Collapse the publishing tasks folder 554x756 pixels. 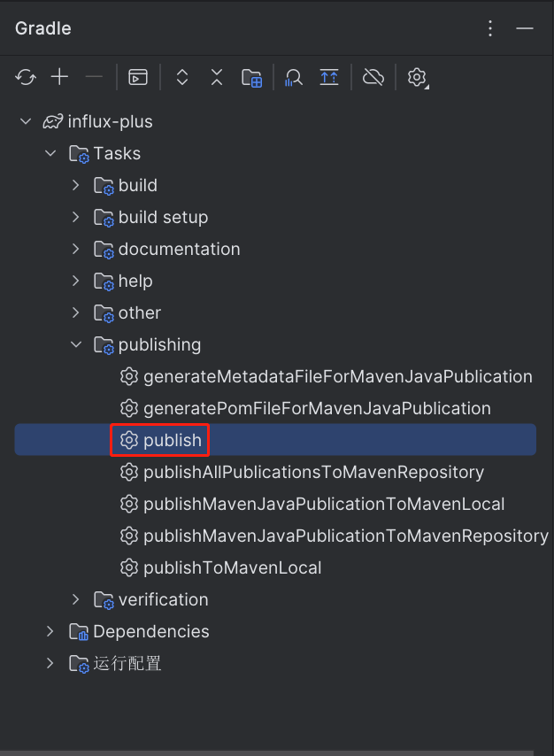tap(76, 344)
